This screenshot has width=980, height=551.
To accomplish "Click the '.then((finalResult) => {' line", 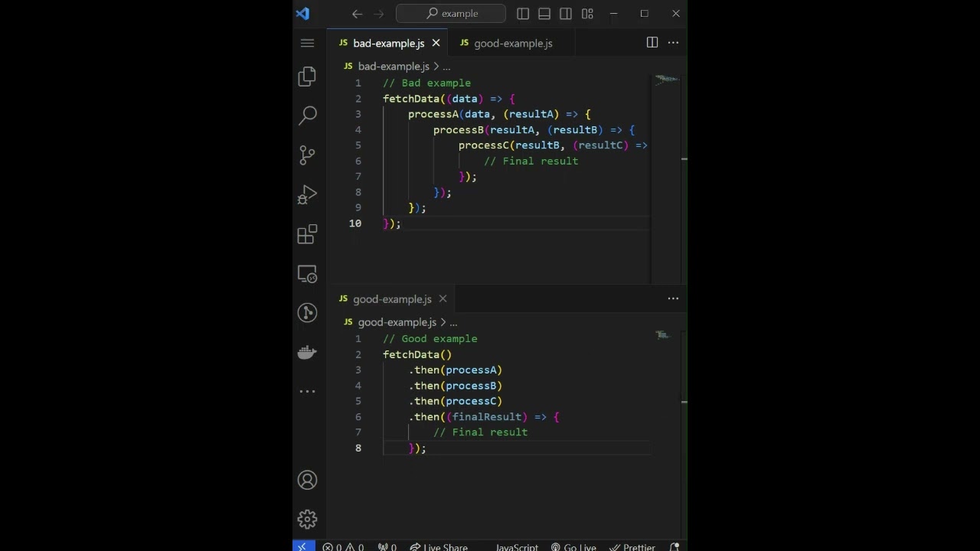I will pos(484,417).
